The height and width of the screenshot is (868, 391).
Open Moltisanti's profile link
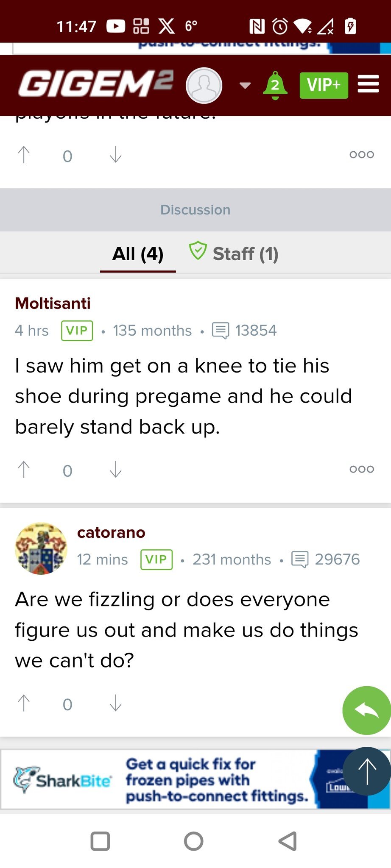[53, 303]
